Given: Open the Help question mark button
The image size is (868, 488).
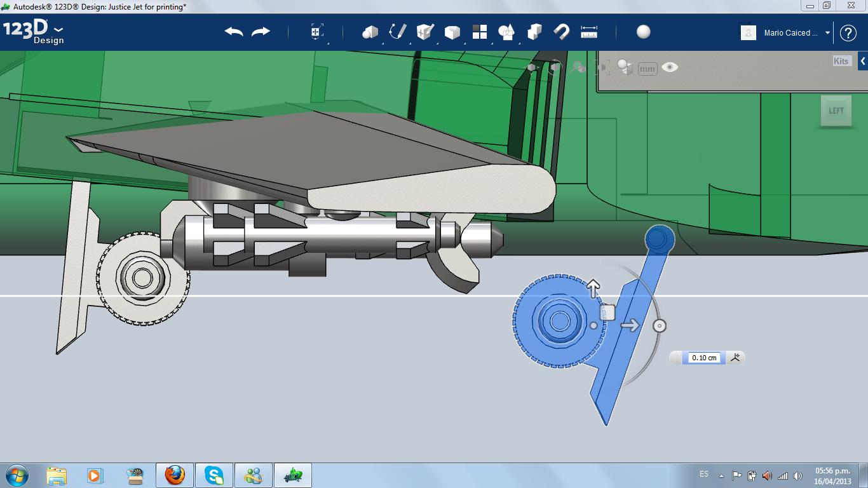Looking at the screenshot, I should 848,33.
